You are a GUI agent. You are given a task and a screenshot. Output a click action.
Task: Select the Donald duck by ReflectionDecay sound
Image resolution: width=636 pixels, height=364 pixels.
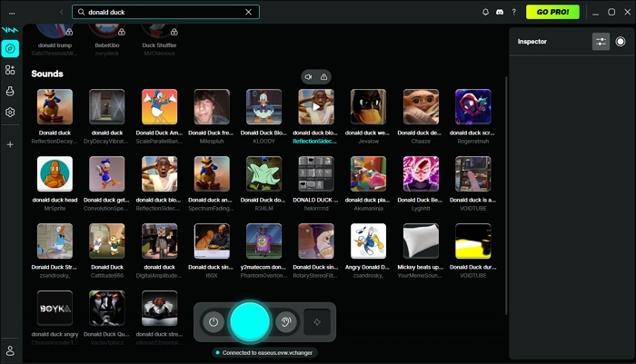pyautogui.click(x=55, y=107)
